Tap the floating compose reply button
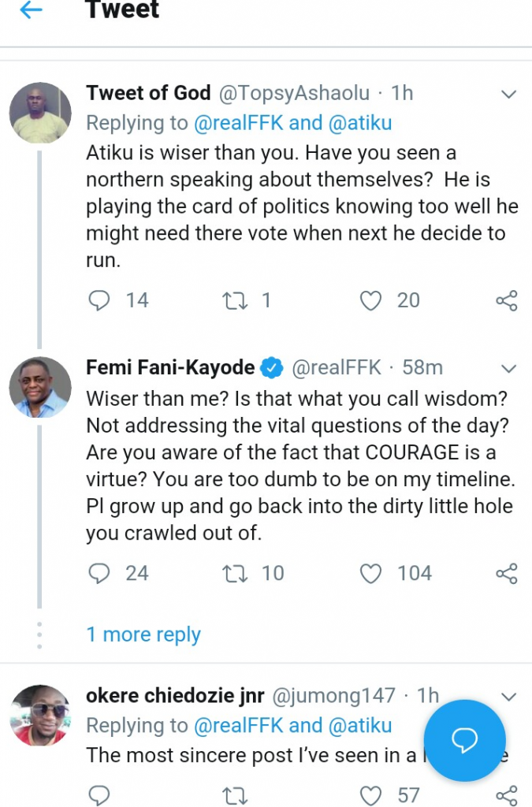Viewport: 532px width, 807px height. [x=465, y=739]
